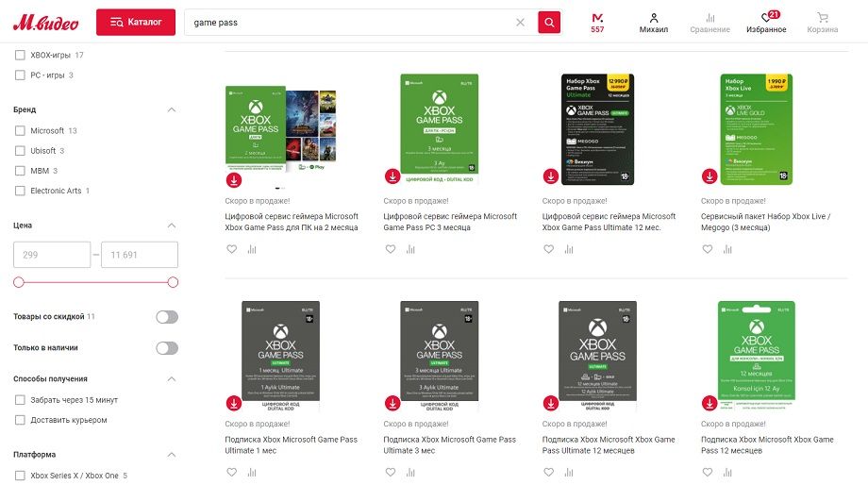Image resolution: width=868 pixels, height=485 pixels.
Task: Open Game Pass Ultimate 1 мес link
Action: coord(292,445)
